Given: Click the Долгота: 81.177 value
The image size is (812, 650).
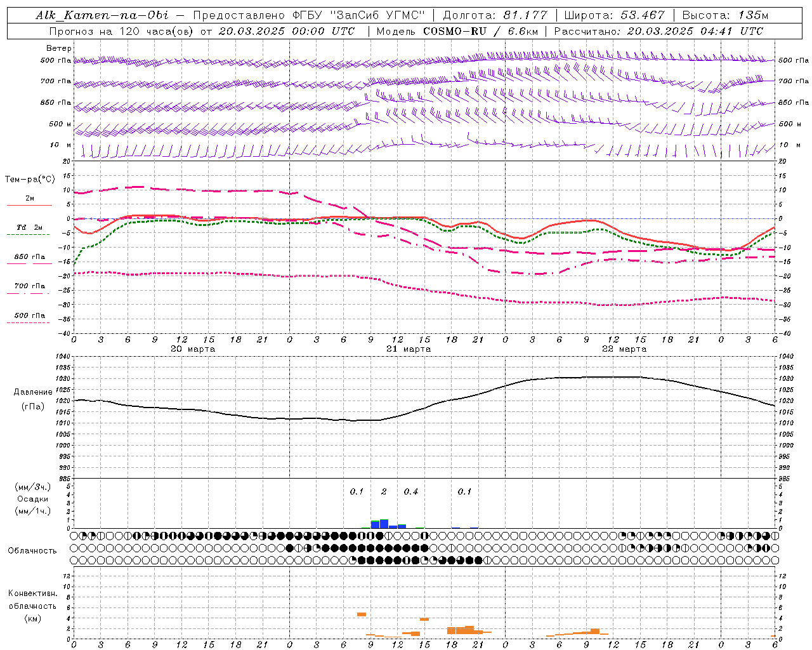Looking at the screenshot, I should click(495, 15).
